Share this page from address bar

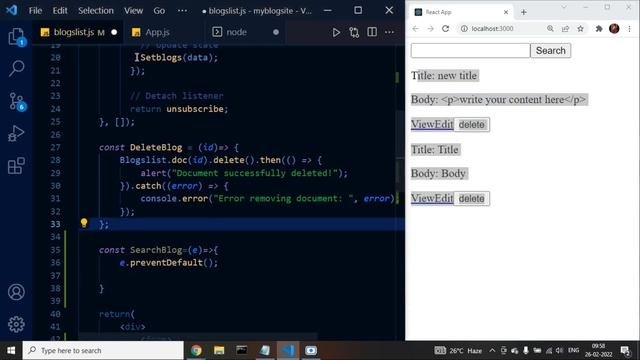tap(565, 29)
